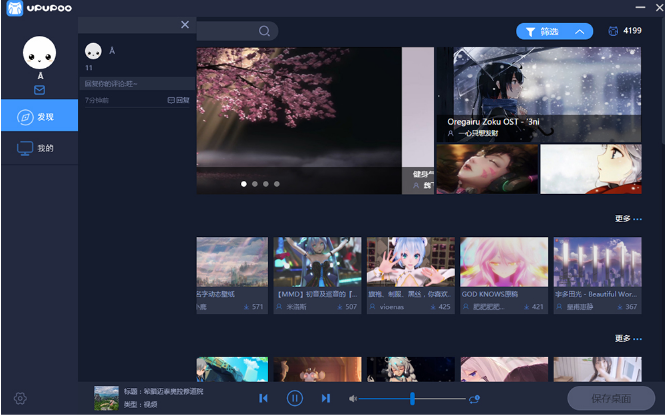This screenshot has width=665, height=415.
Task: Open the 发现 discover tab
Action: 39,115
